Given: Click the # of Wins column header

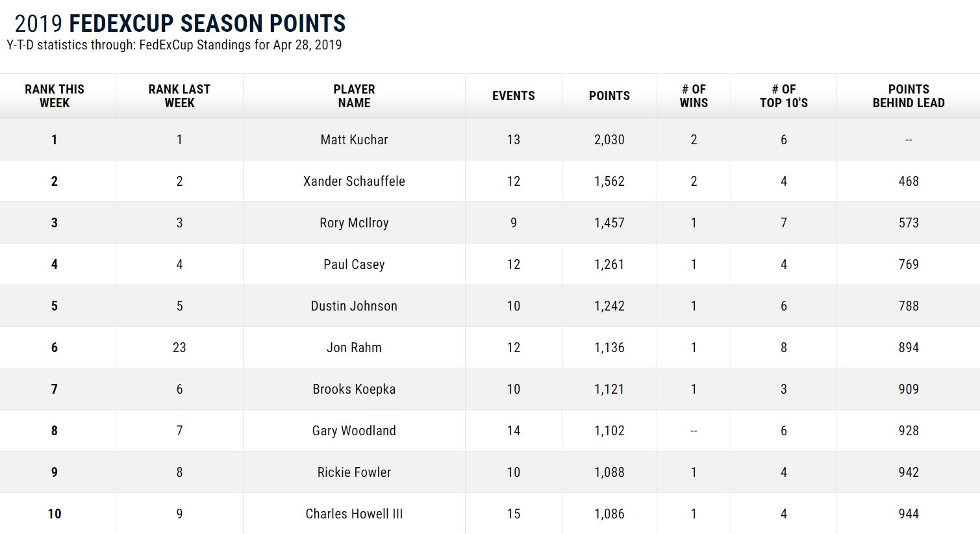Looking at the screenshot, I should pos(694,96).
